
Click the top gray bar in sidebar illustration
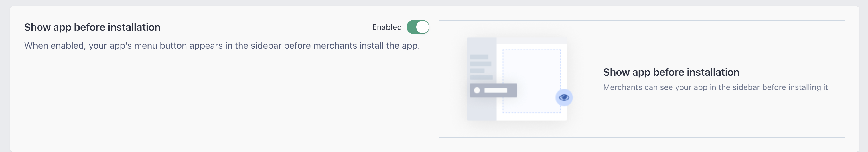(479, 57)
